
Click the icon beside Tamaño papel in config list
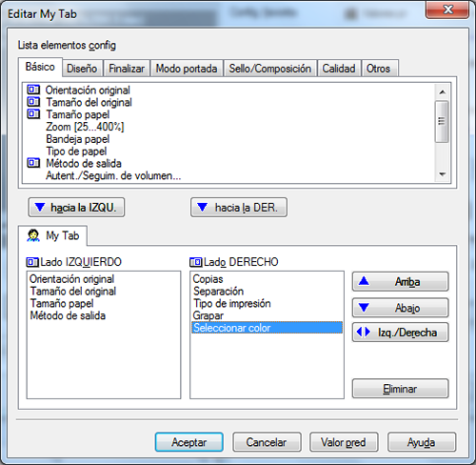pos(33,114)
